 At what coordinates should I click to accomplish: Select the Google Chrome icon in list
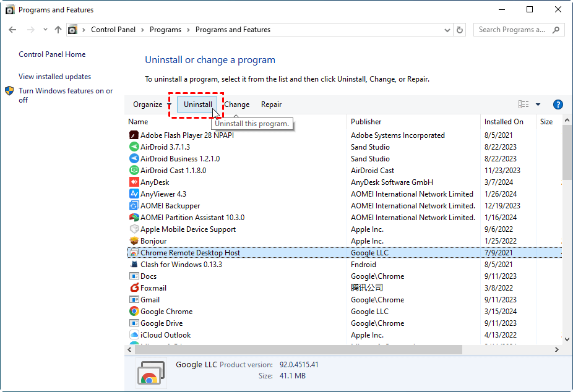pyautogui.click(x=134, y=312)
